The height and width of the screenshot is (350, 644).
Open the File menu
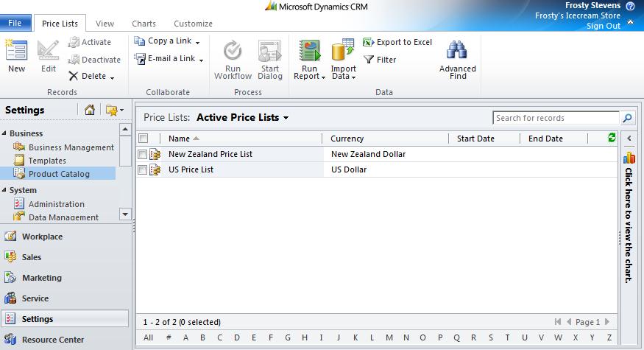pos(15,23)
